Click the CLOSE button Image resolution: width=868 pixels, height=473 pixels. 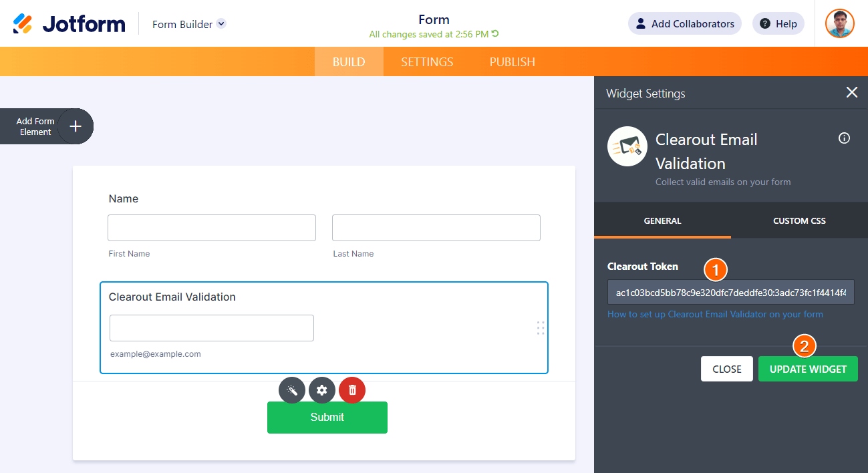727,369
